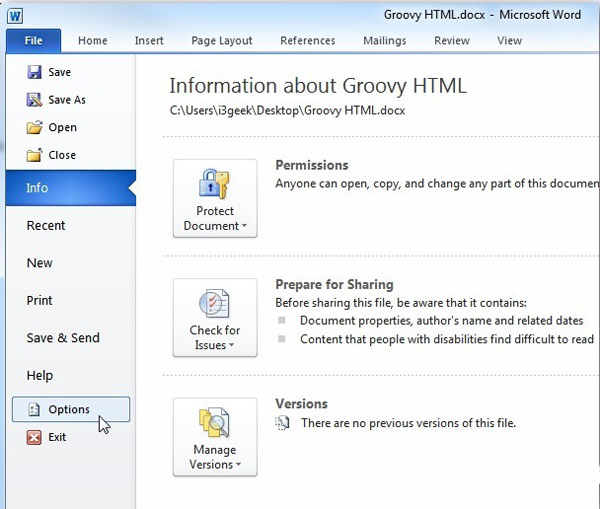Click the small versions icon beside 'no previous versions'
600x509 pixels.
click(x=282, y=423)
